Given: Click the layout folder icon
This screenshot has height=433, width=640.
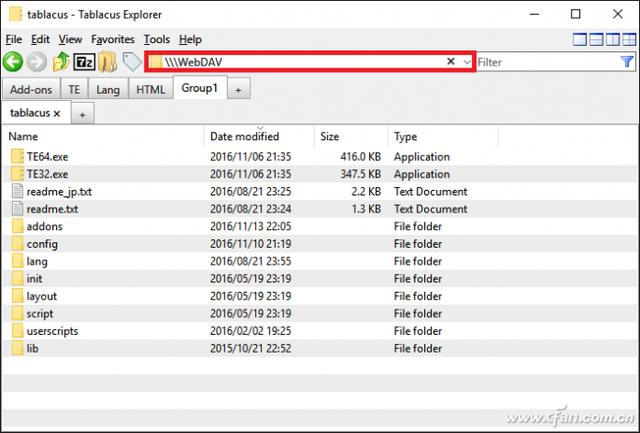Looking at the screenshot, I should 18,296.
